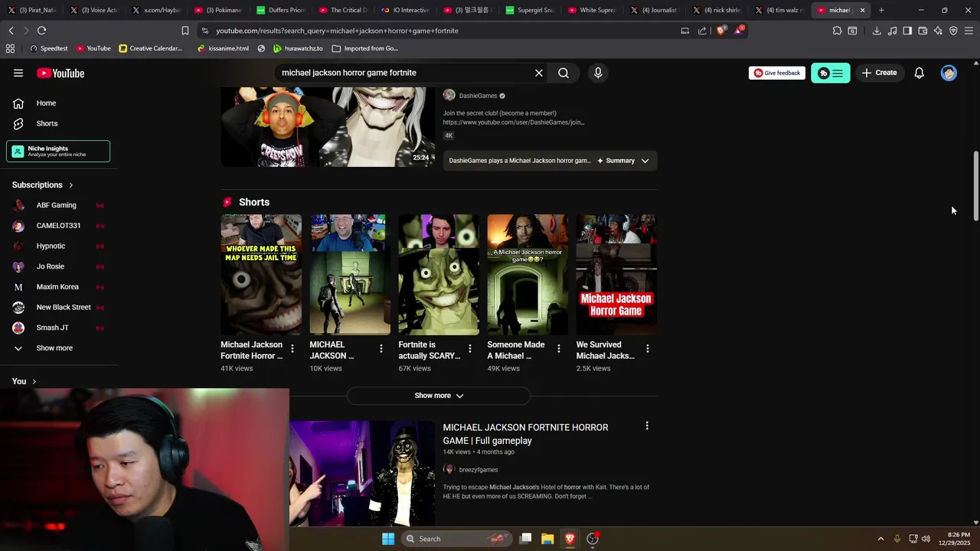Click the browser address bar URL

click(337, 31)
